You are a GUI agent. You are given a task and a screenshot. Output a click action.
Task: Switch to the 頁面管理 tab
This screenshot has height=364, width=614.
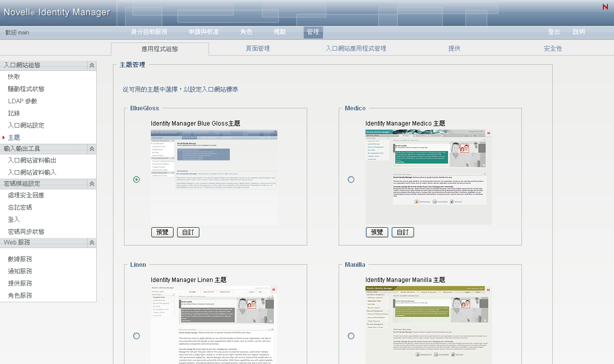(x=258, y=49)
